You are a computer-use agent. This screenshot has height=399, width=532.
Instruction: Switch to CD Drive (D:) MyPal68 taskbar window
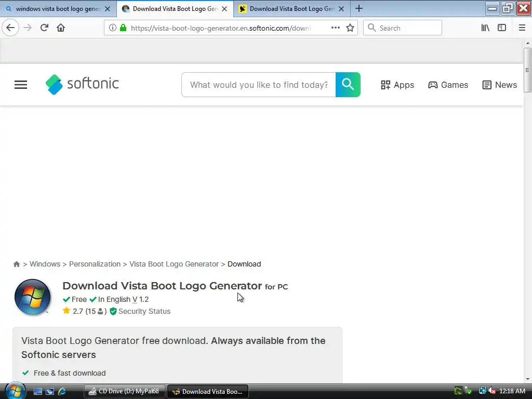(x=125, y=392)
